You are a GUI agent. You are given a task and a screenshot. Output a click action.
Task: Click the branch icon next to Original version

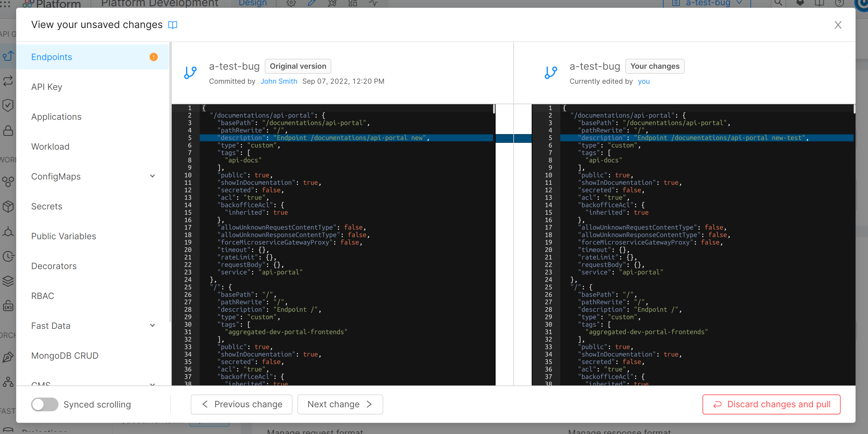pyautogui.click(x=190, y=72)
